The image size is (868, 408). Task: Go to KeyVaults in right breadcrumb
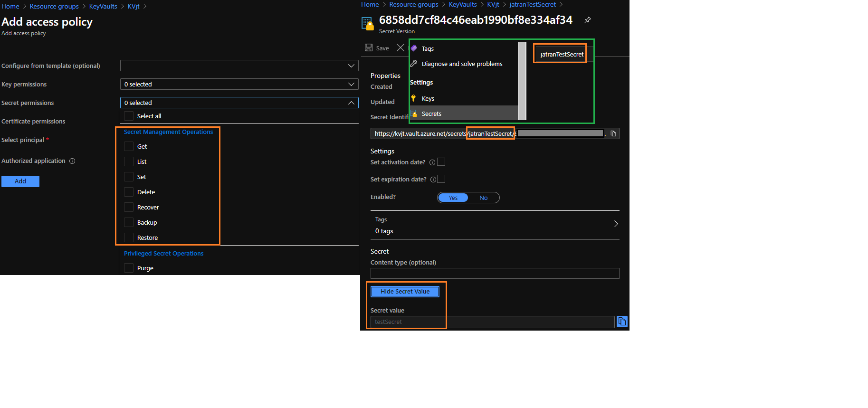[463, 4]
